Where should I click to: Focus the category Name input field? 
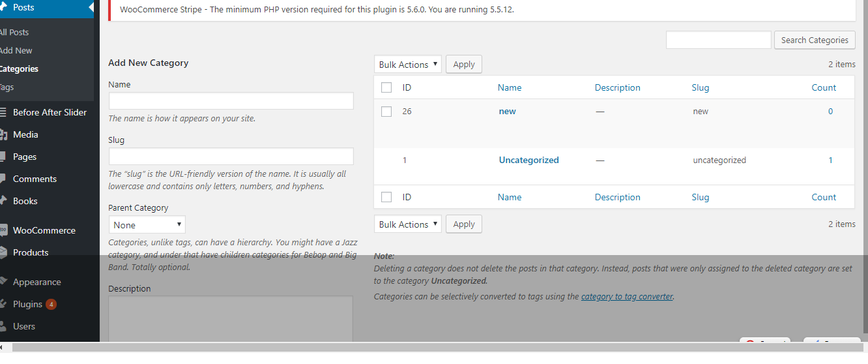coord(231,101)
